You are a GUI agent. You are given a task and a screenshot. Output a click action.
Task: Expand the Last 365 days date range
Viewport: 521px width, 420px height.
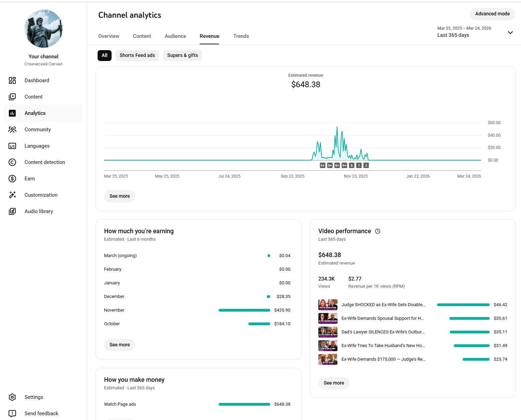click(510, 32)
